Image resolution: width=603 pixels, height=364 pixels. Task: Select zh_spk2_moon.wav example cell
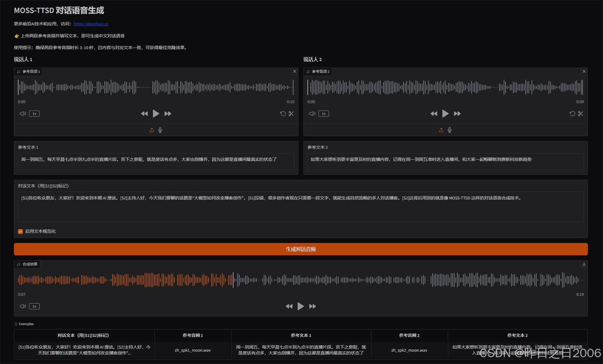(409, 350)
